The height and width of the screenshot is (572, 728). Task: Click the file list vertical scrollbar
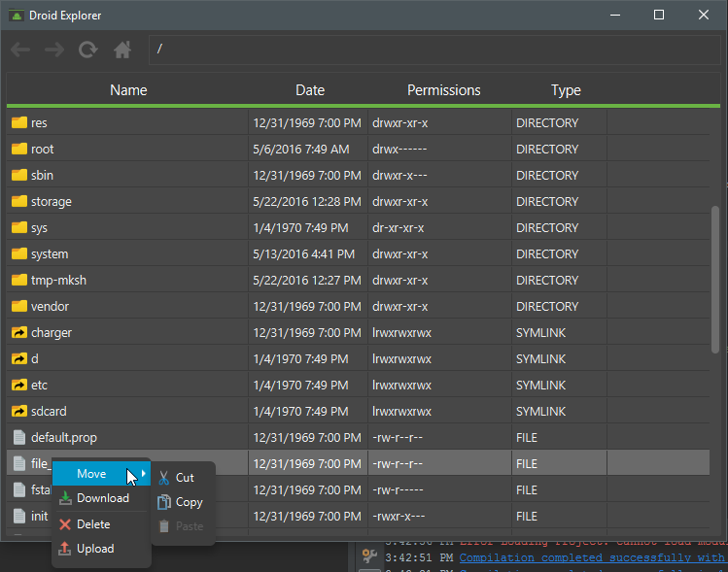715,280
